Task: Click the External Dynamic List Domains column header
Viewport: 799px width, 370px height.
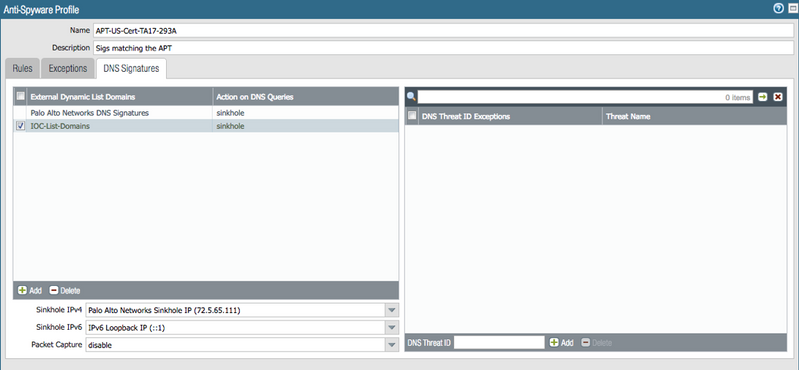Action: pos(120,96)
